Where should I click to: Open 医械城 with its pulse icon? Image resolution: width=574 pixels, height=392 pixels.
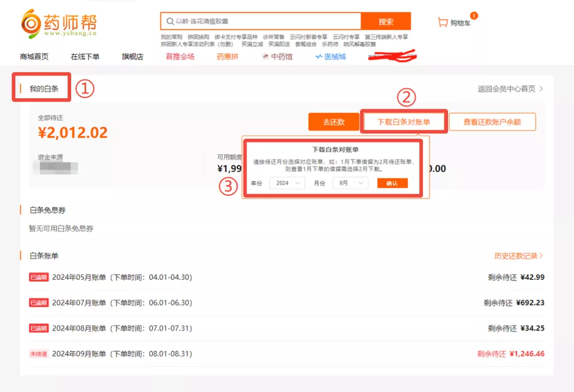[331, 57]
